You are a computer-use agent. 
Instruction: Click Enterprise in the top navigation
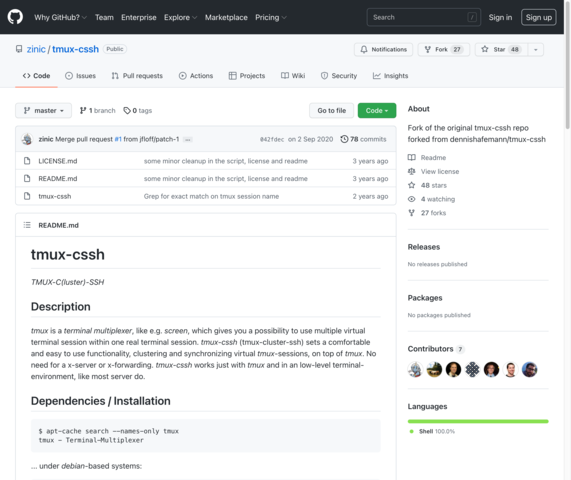[x=139, y=17]
